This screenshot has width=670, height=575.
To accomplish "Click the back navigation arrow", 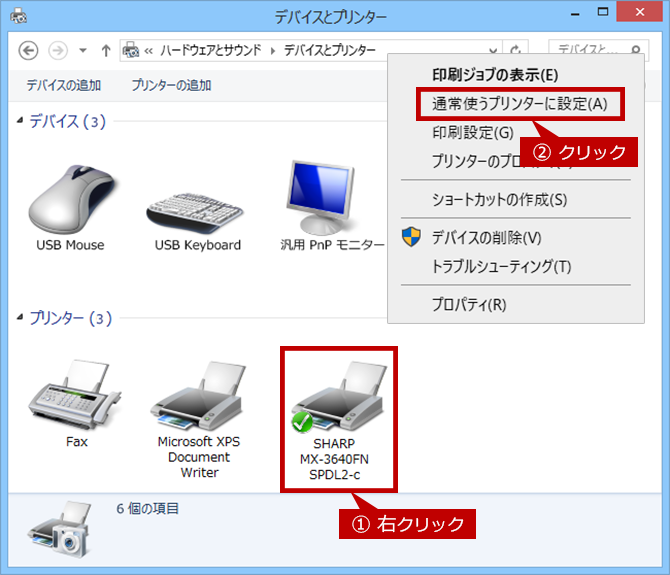I will [x=29, y=50].
